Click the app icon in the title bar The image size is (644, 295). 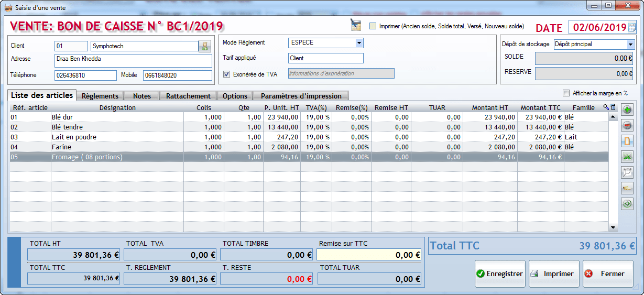(x=8, y=7)
